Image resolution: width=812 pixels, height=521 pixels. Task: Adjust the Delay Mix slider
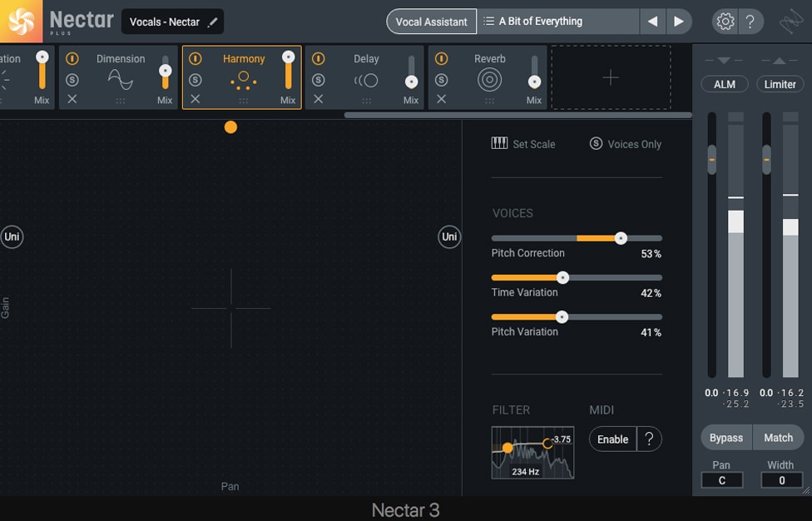coord(411,82)
